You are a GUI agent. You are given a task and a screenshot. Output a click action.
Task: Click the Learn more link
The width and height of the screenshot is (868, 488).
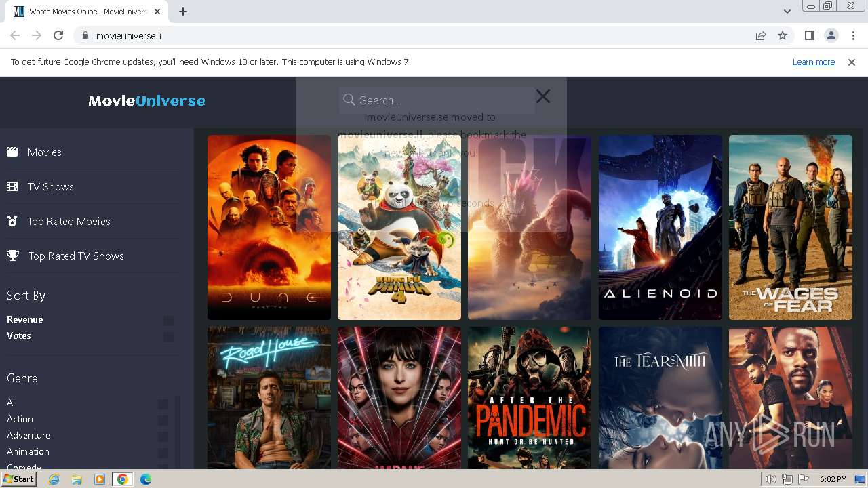point(814,62)
